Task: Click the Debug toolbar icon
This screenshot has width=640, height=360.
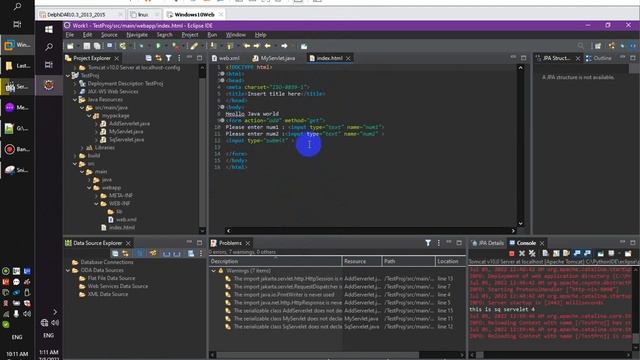Action: coord(141,46)
